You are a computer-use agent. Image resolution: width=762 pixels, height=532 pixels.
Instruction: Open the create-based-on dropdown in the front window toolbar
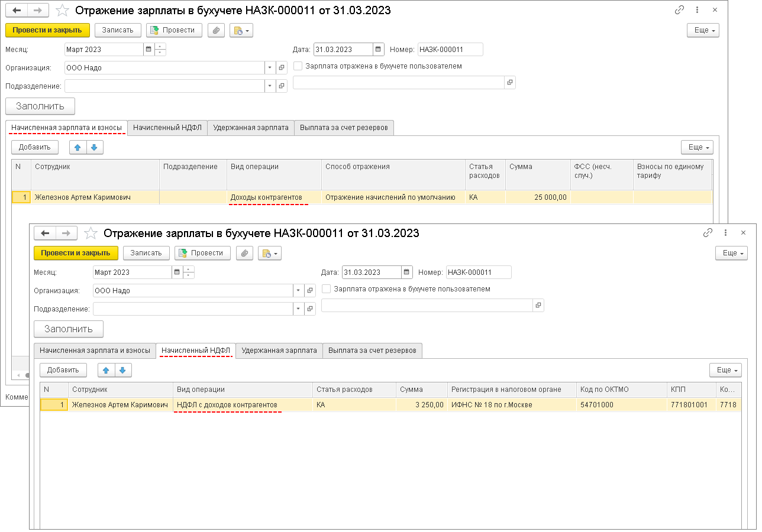coord(270,253)
